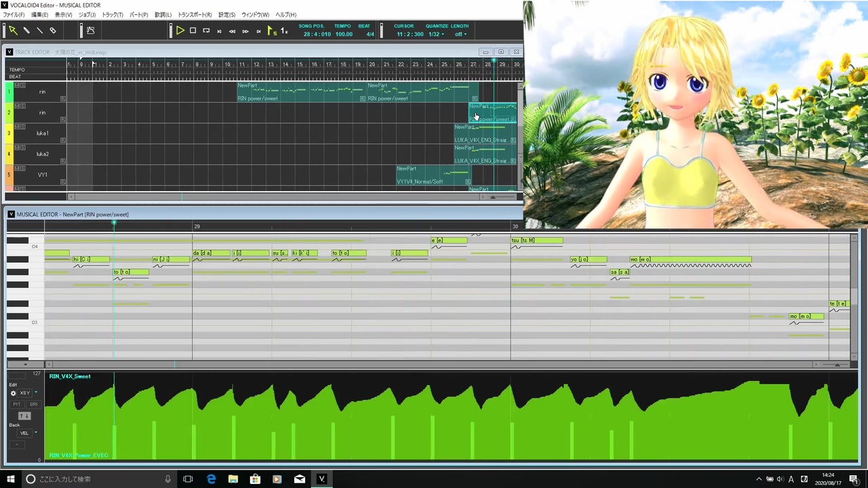The image size is (868, 488).
Task: Toggle the render icon on track 2 rin
Action: click(x=63, y=119)
